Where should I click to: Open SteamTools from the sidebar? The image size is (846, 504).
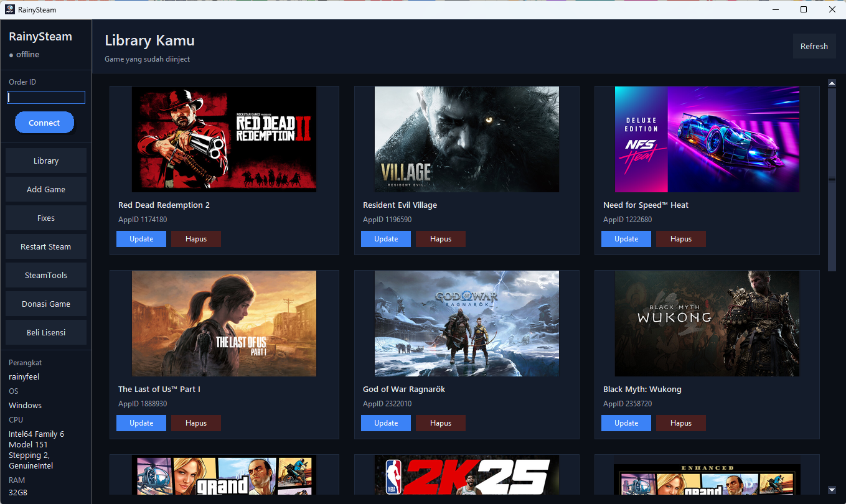click(x=46, y=275)
